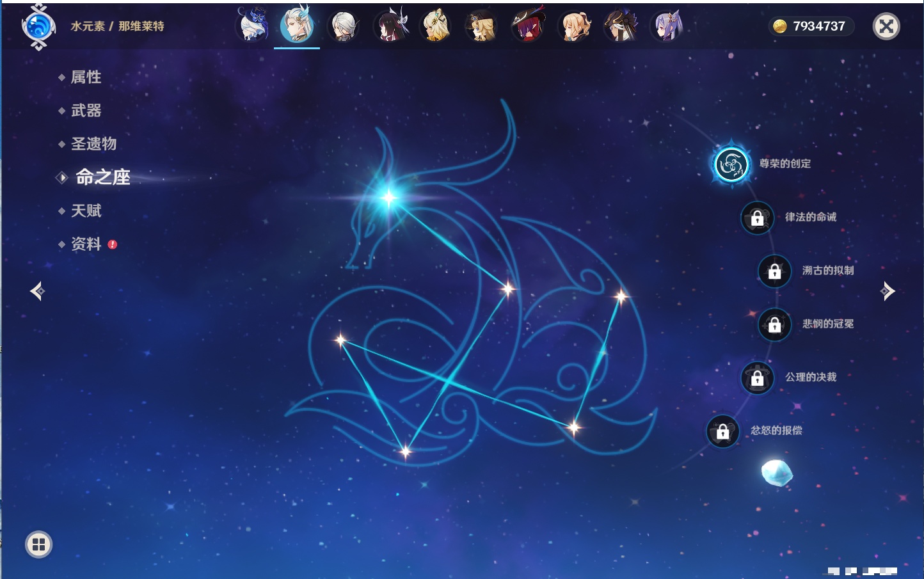Go to next character with right arrow

tap(887, 291)
